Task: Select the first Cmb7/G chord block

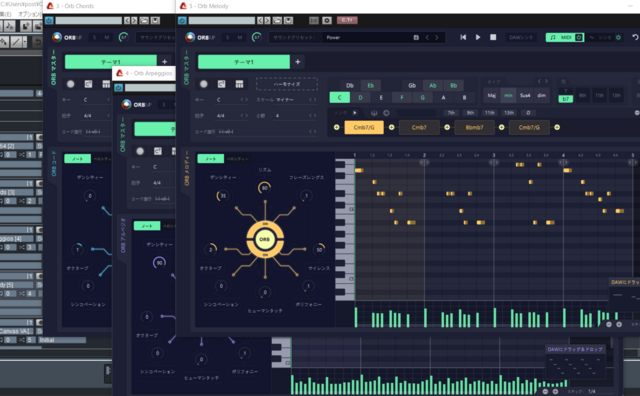Action: pos(364,127)
